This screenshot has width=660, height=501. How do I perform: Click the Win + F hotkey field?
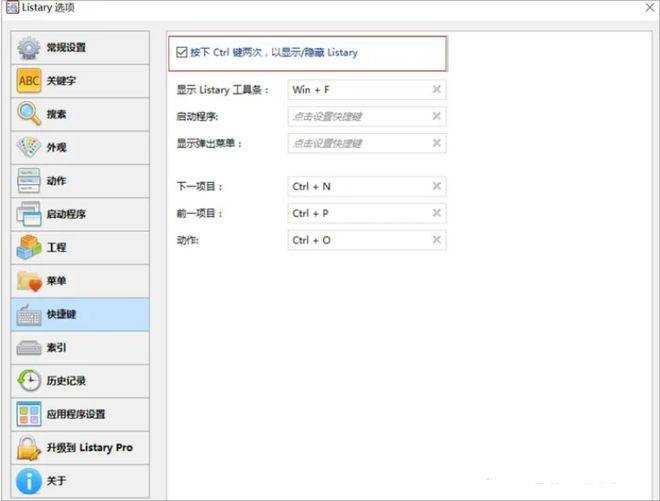coord(367,89)
